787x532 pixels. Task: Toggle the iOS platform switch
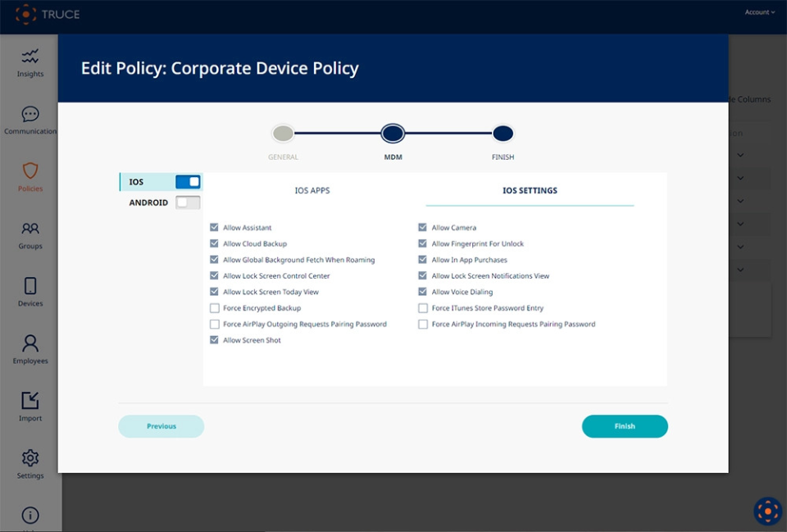188,182
